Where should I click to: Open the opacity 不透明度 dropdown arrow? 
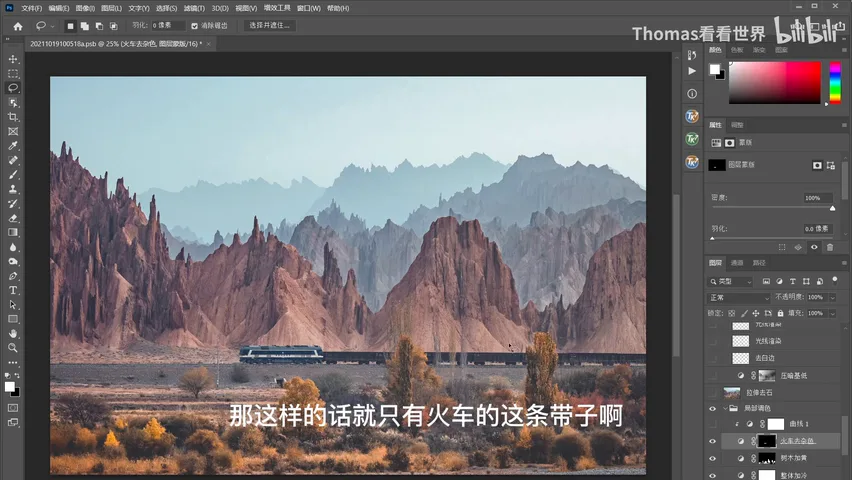pos(832,297)
